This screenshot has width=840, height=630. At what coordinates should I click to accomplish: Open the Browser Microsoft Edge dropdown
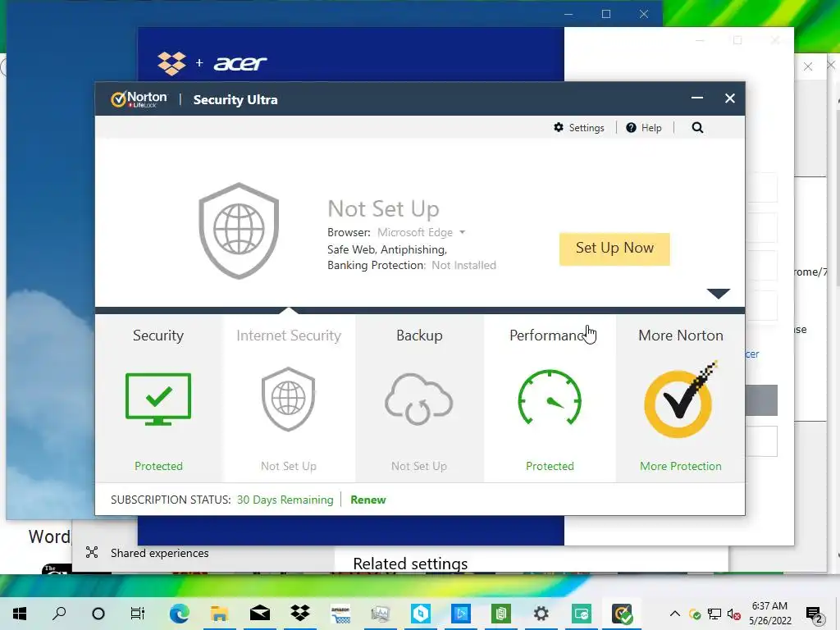pyautogui.click(x=421, y=232)
